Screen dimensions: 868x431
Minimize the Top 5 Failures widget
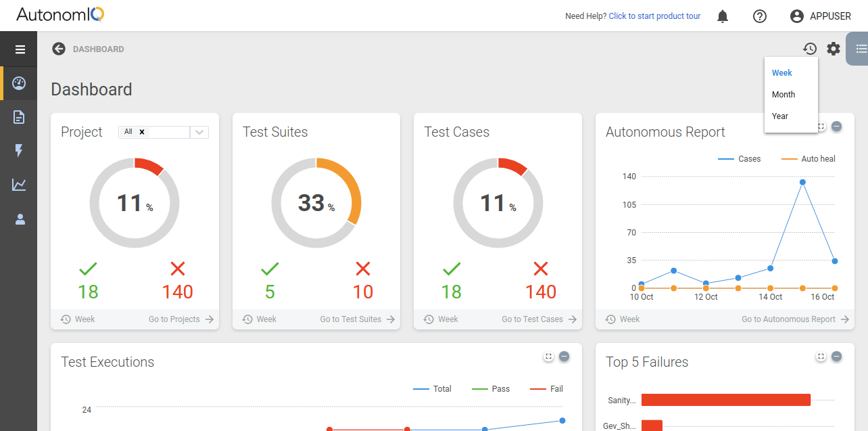(836, 357)
